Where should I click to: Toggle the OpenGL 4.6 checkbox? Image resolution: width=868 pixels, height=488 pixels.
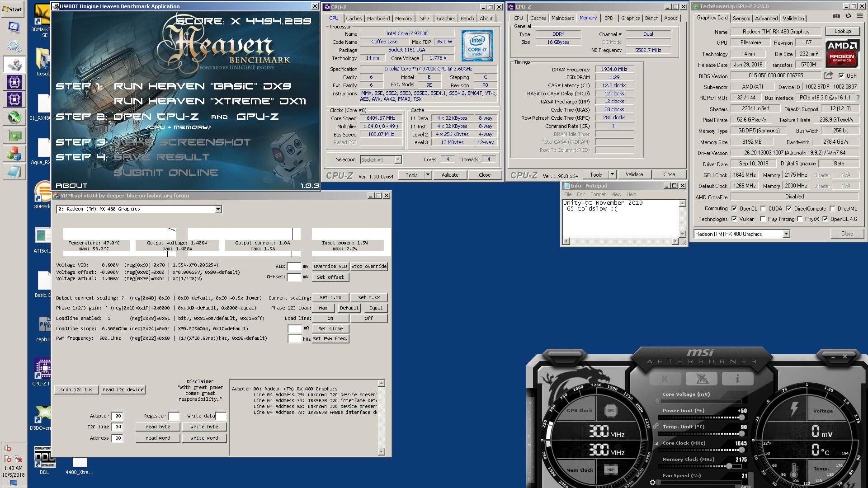click(825, 219)
